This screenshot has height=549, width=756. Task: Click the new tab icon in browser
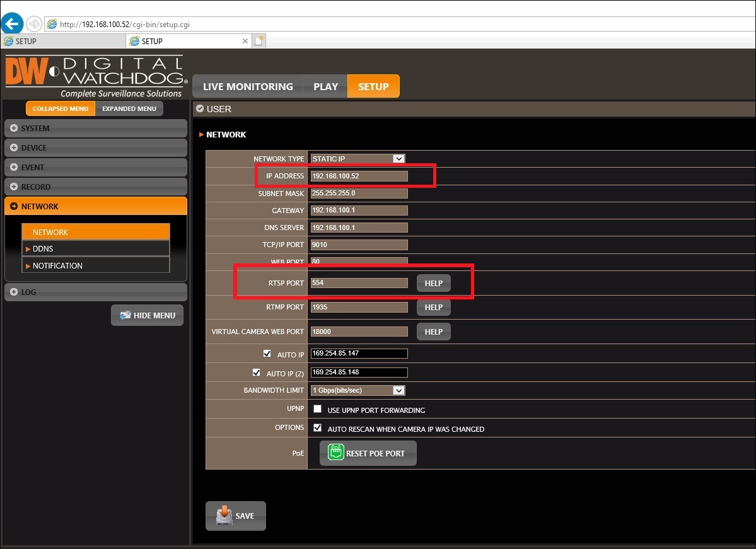click(259, 40)
